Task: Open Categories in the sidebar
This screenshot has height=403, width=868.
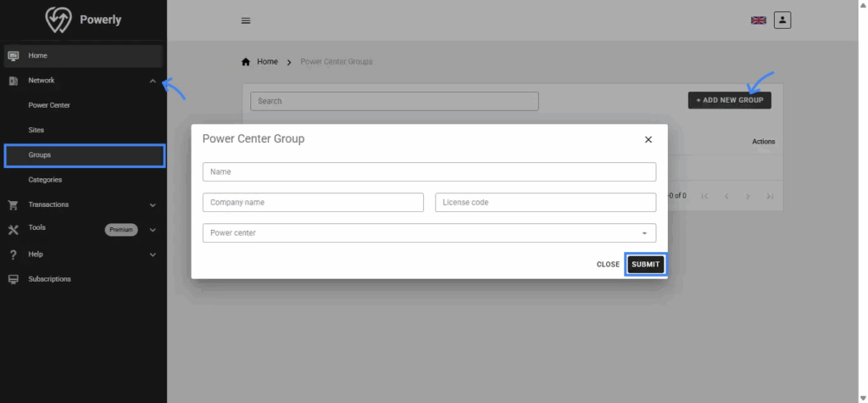Action: pyautogui.click(x=45, y=180)
